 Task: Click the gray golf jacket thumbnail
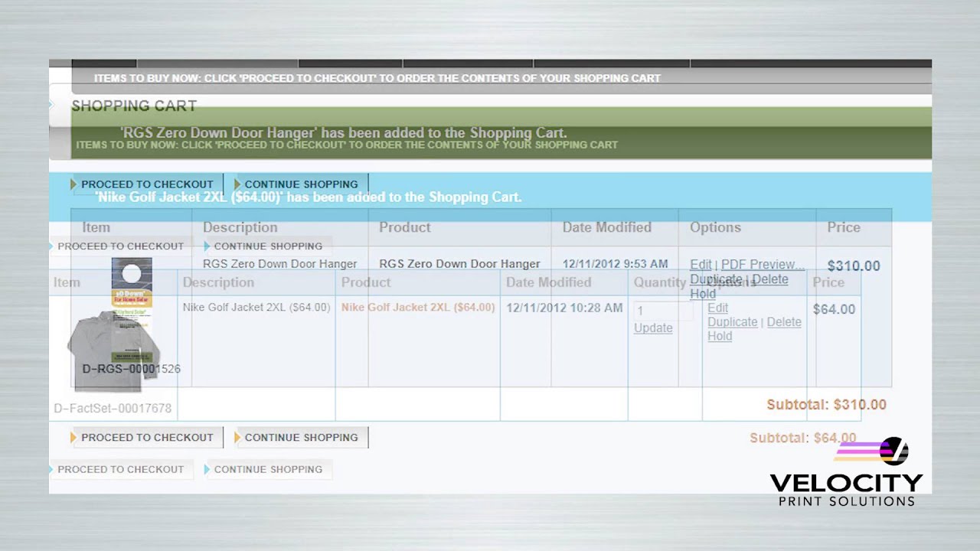coord(113,350)
